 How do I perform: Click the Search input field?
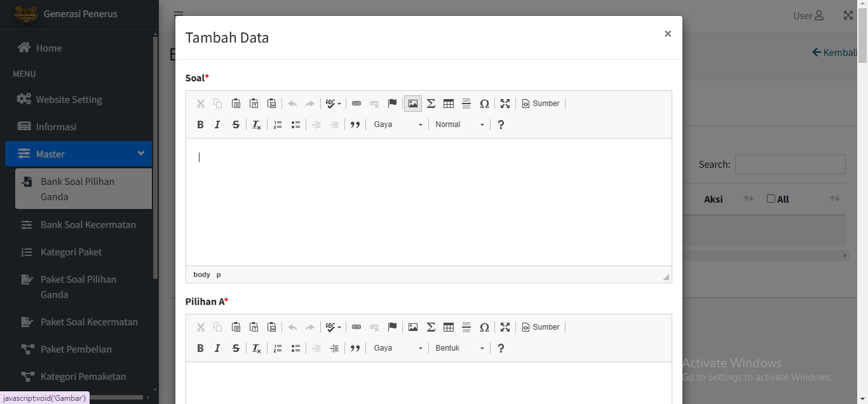(x=790, y=164)
